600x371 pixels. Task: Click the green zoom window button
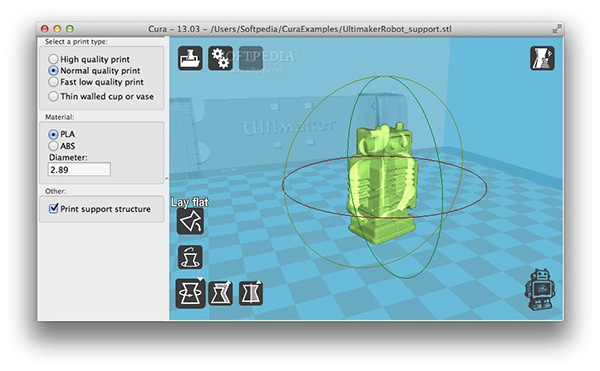pyautogui.click(x=70, y=29)
